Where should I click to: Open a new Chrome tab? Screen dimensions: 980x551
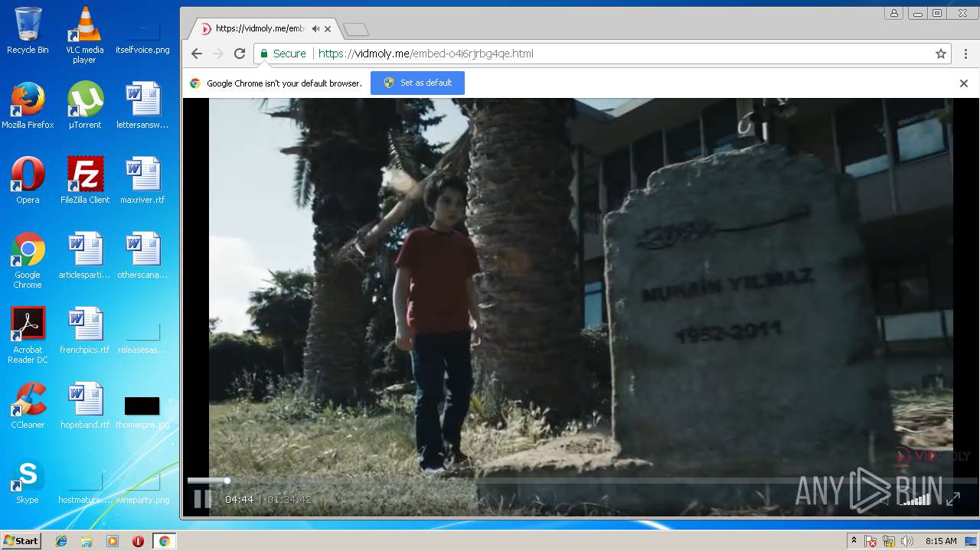pos(356,29)
